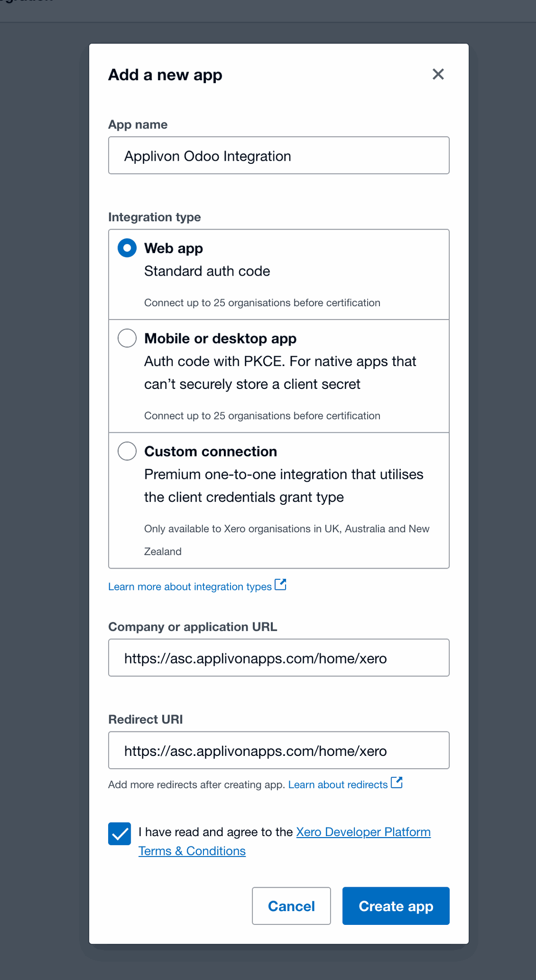Select the Custom connection radio button
Screen dimensions: 536x980
pos(127,451)
